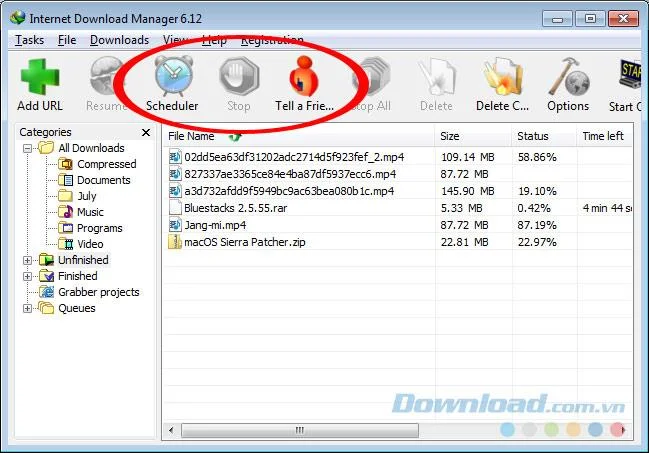Select the Finished category label
The image size is (649, 453).
(78, 276)
